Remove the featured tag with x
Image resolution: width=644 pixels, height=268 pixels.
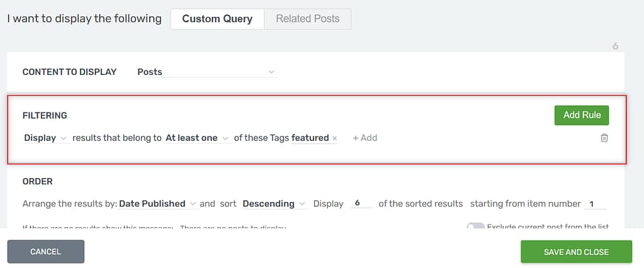[335, 138]
